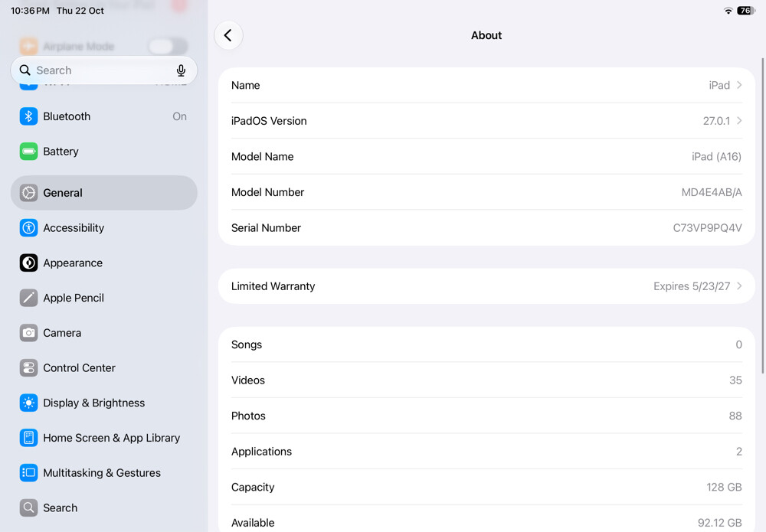Open Accessibility settings
The image size is (766, 532).
tap(104, 228)
